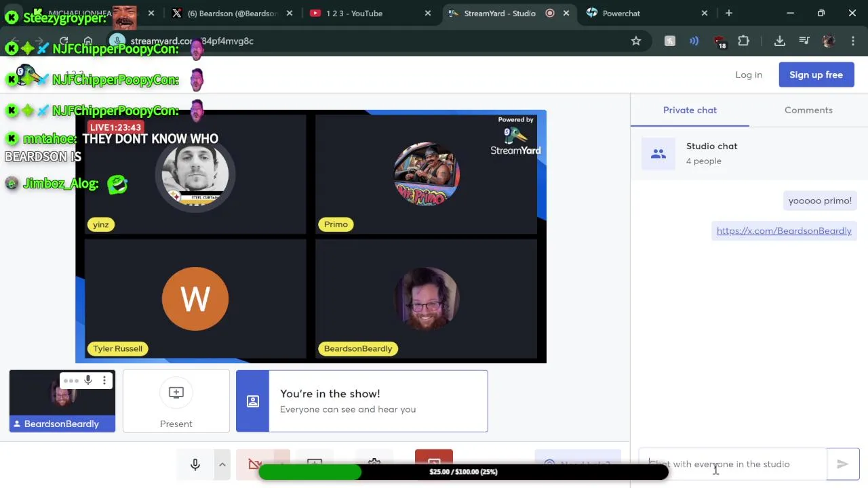Image resolution: width=868 pixels, height=488 pixels.
Task: Switch to the Comments tab
Action: (x=808, y=110)
